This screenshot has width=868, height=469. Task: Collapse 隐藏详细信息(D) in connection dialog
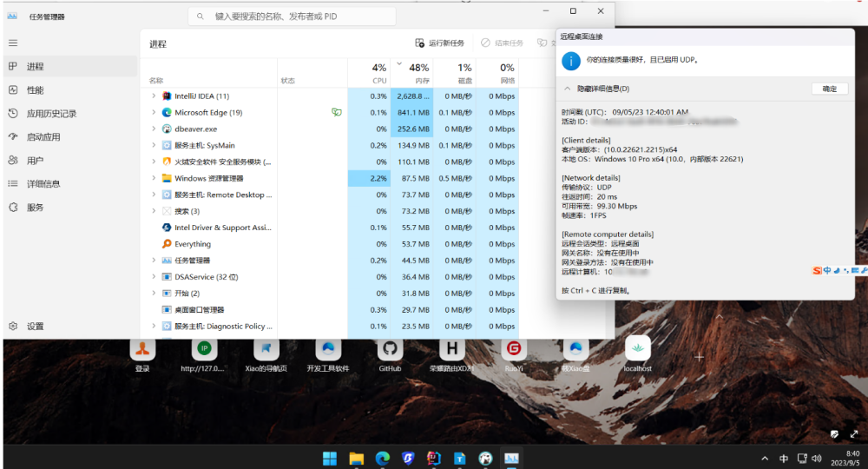597,89
